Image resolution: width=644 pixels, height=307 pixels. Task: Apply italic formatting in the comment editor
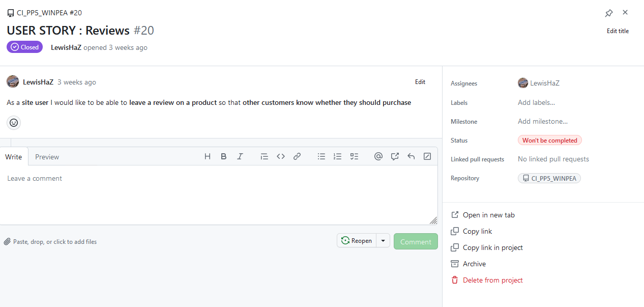click(x=240, y=157)
